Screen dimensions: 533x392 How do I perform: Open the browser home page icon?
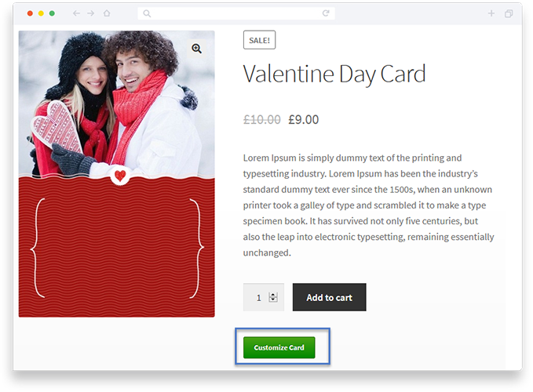[107, 13]
